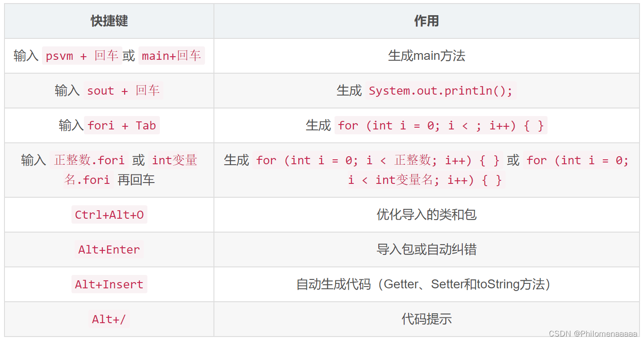Select the Alt+/ shortcut text
Image resolution: width=644 pixels, height=341 pixels.
(x=109, y=319)
